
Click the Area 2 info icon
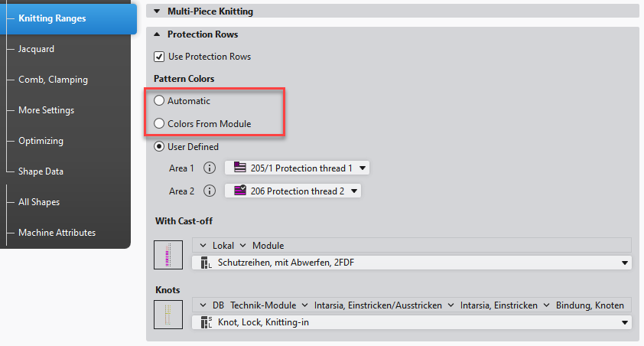point(210,191)
